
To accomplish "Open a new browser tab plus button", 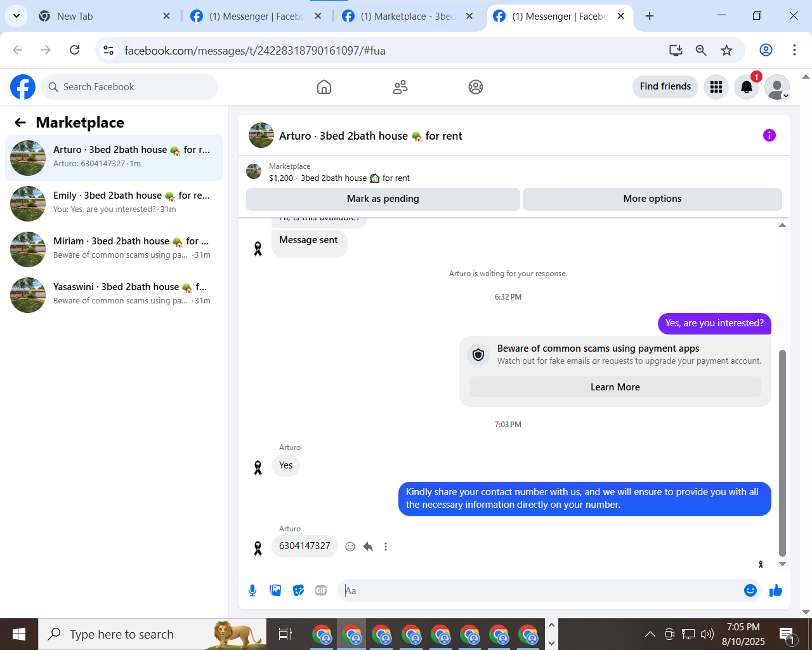I will coord(649,16).
